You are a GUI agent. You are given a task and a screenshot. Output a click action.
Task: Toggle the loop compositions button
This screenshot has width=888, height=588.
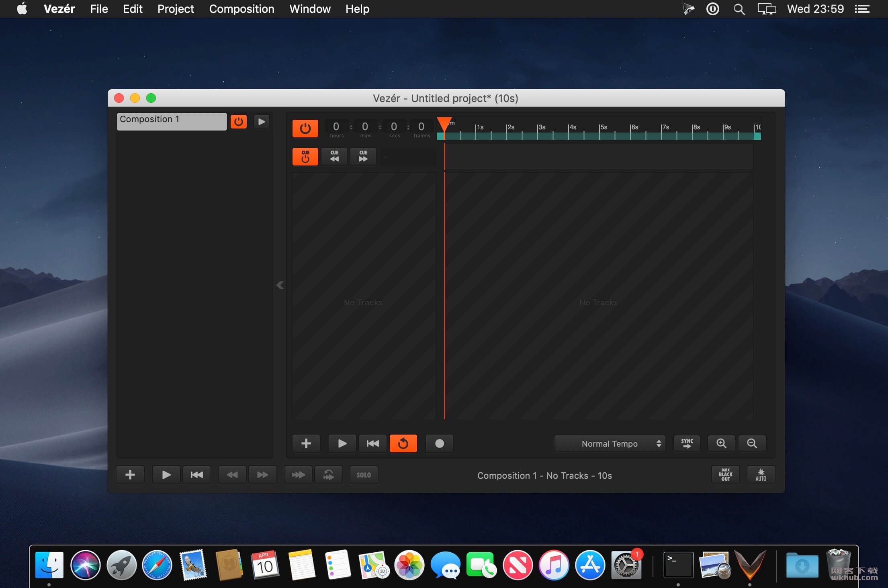coord(329,475)
